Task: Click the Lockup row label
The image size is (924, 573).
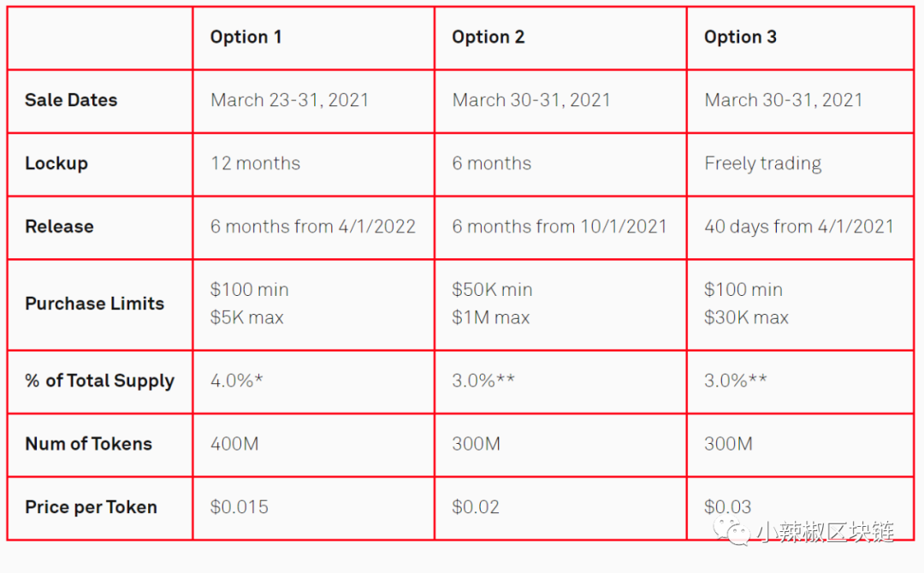Action: click(x=56, y=163)
